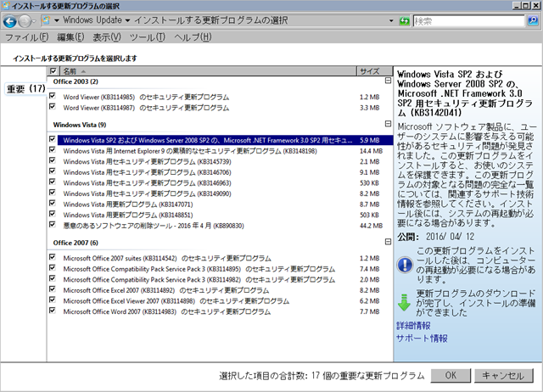Select the 44.2 MB size cell

[x=371, y=226]
